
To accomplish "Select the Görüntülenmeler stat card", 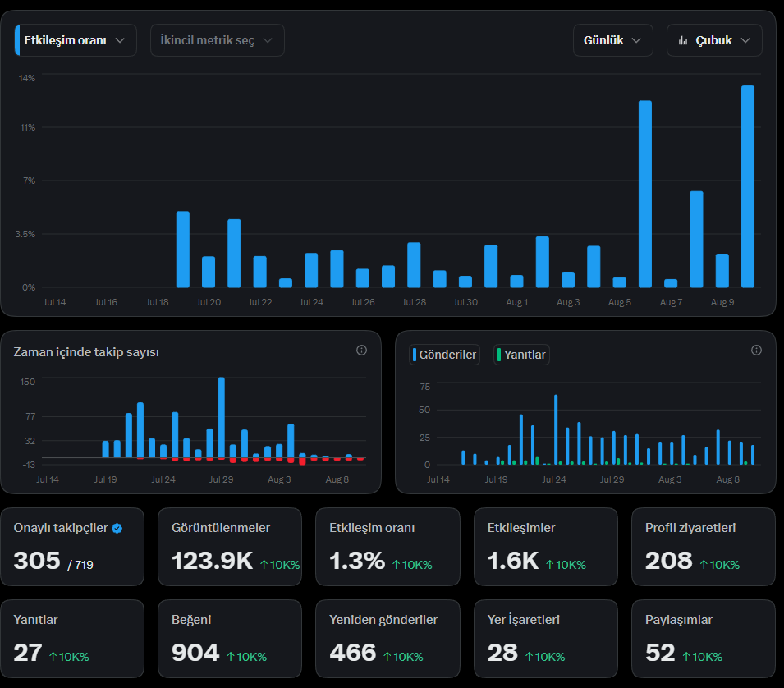I will coord(230,547).
